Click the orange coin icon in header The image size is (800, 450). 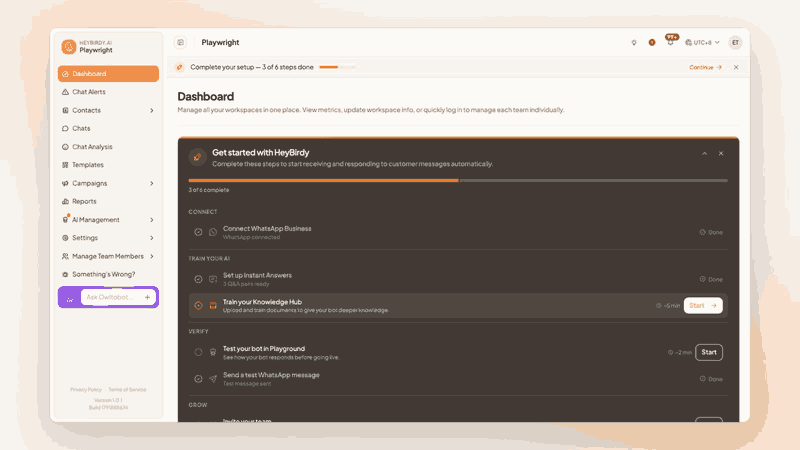(x=652, y=42)
